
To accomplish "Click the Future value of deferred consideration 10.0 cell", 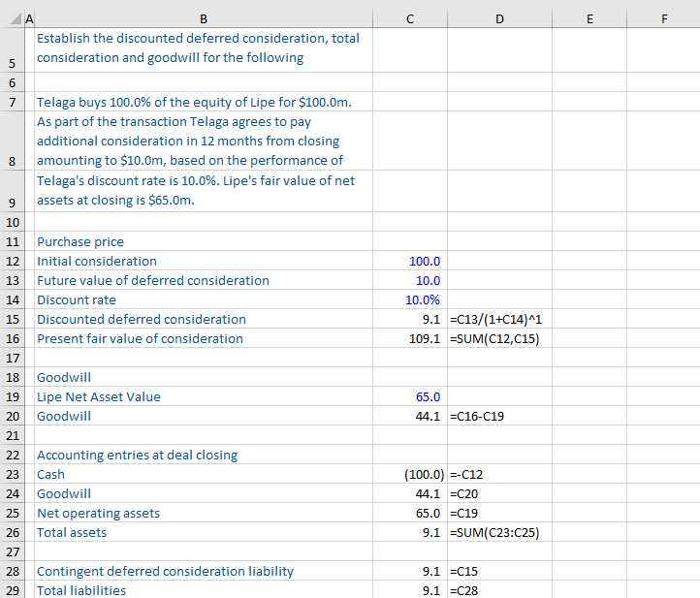I will [x=427, y=280].
